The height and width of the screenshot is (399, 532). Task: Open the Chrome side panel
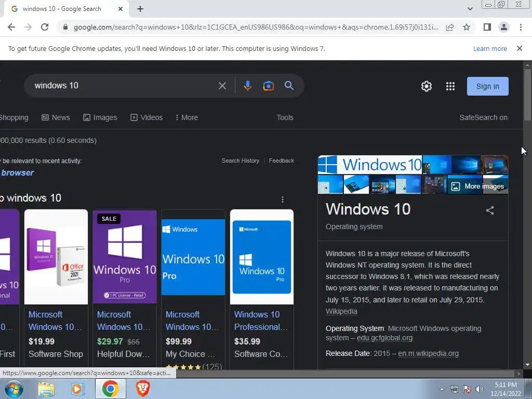[487, 27]
